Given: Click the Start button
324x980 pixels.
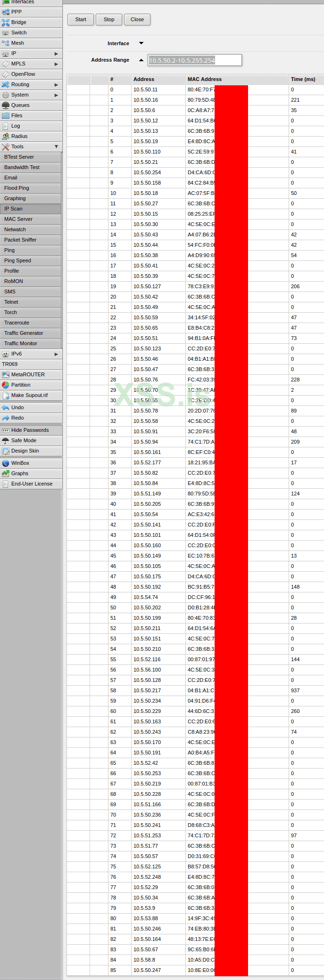Looking at the screenshot, I should 81,19.
